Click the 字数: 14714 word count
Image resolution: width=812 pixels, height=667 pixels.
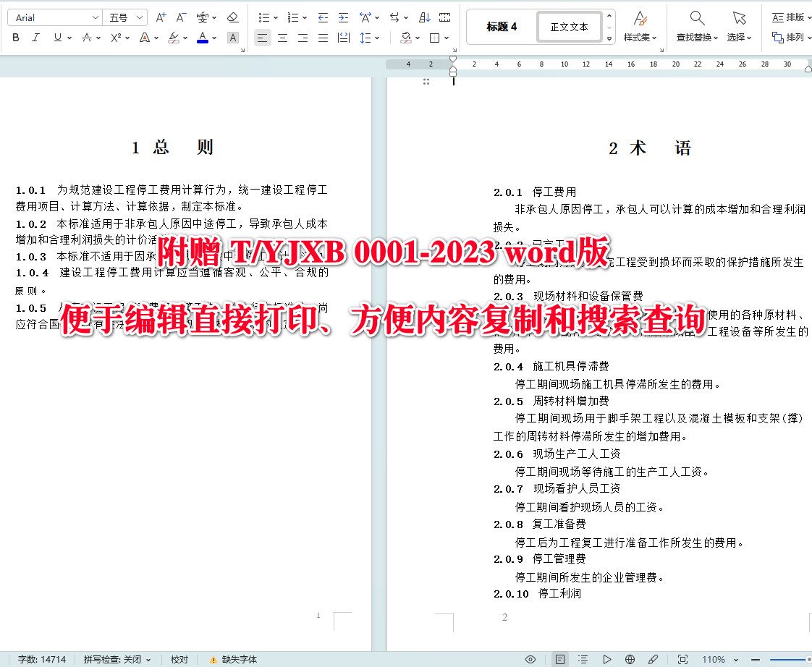[x=41, y=659]
